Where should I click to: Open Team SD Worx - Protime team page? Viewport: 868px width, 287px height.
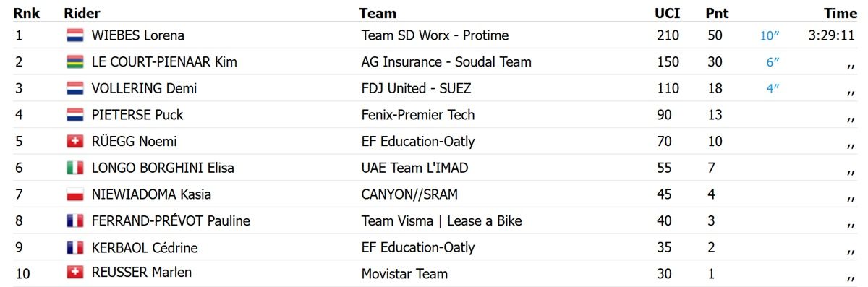[435, 35]
